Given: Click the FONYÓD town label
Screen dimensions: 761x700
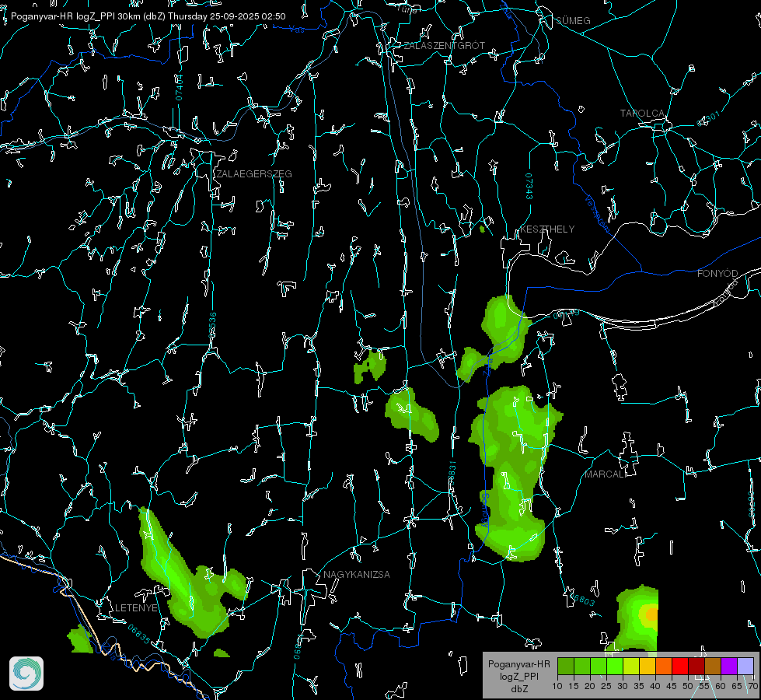Looking at the screenshot, I should (x=717, y=274).
